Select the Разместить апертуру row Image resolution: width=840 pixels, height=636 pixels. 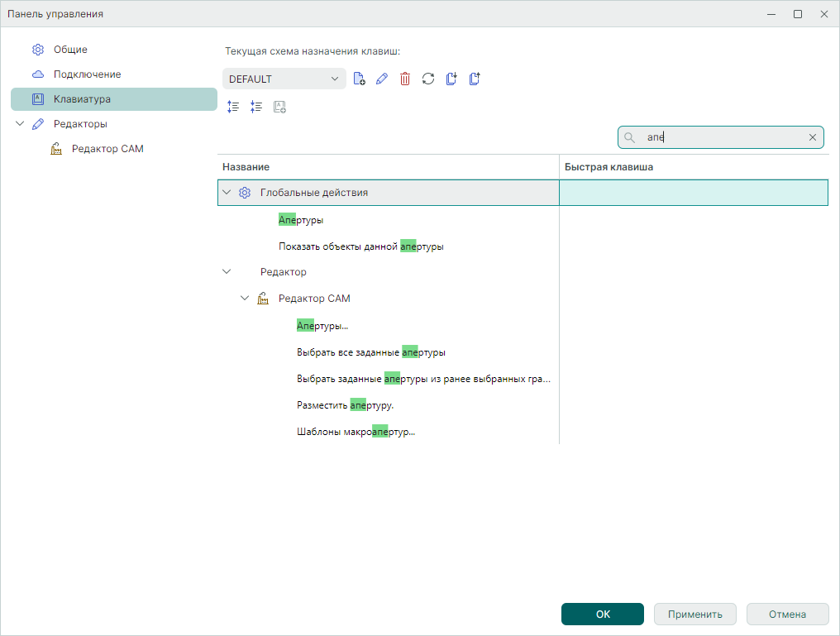tap(345, 406)
